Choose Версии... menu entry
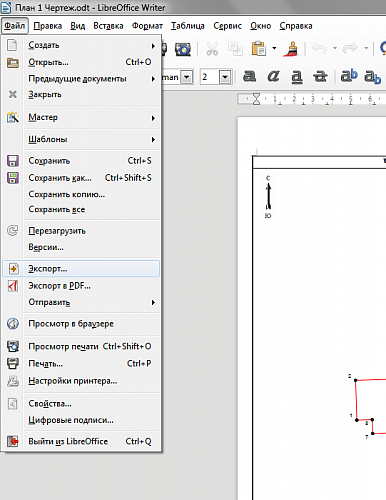 pyautogui.click(x=81, y=247)
